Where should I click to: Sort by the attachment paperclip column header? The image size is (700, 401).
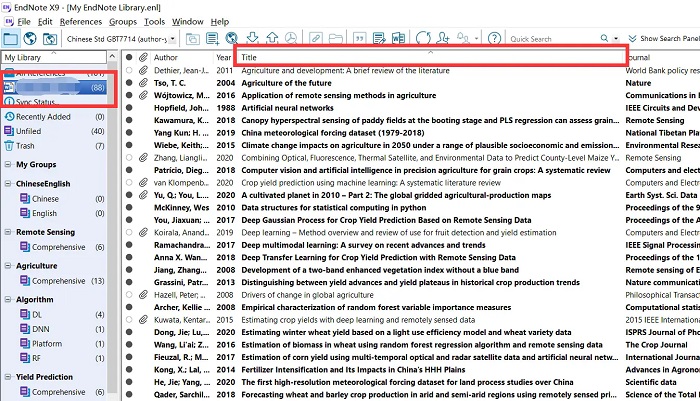click(143, 57)
